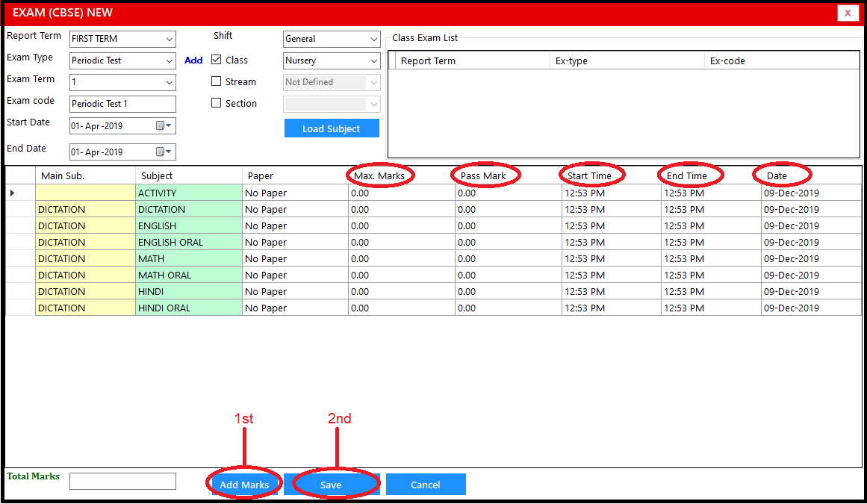Click the Subject column header

click(x=188, y=175)
